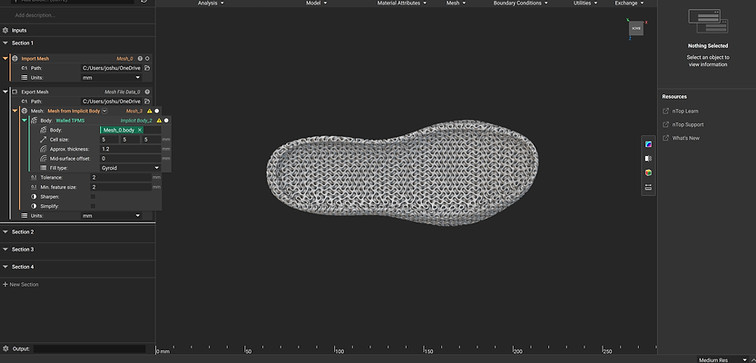Enable the Sharpen checkbox
The width and height of the screenshot is (756, 363).
click(x=93, y=197)
